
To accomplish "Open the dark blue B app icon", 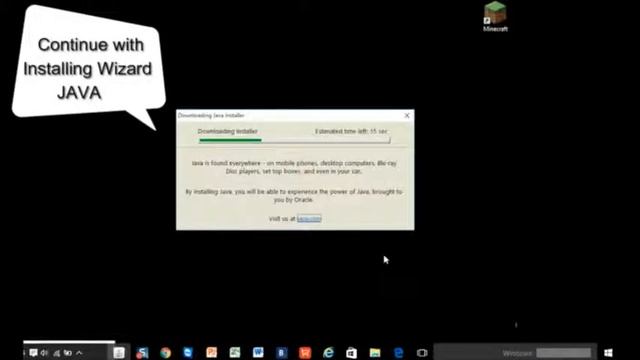I will [282, 353].
